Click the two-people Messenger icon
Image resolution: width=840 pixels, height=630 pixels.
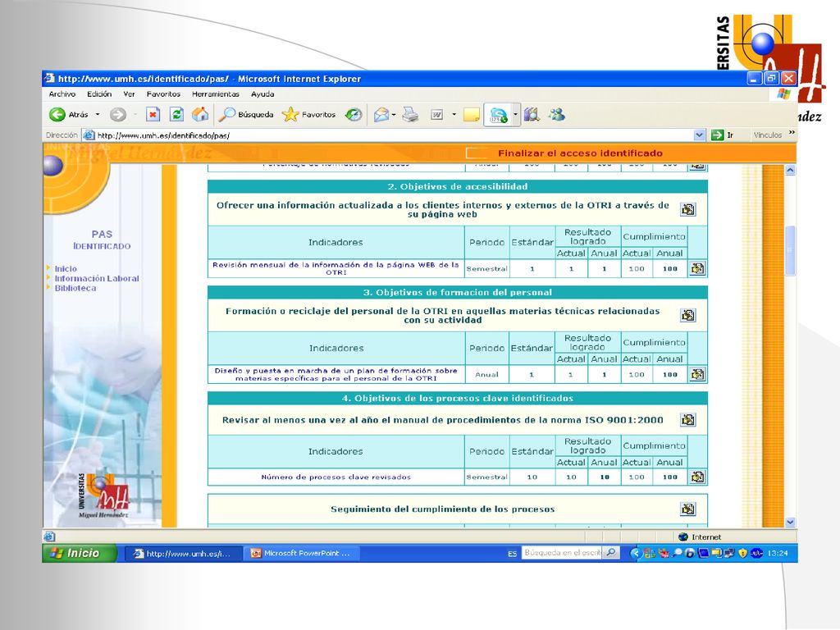[557, 114]
